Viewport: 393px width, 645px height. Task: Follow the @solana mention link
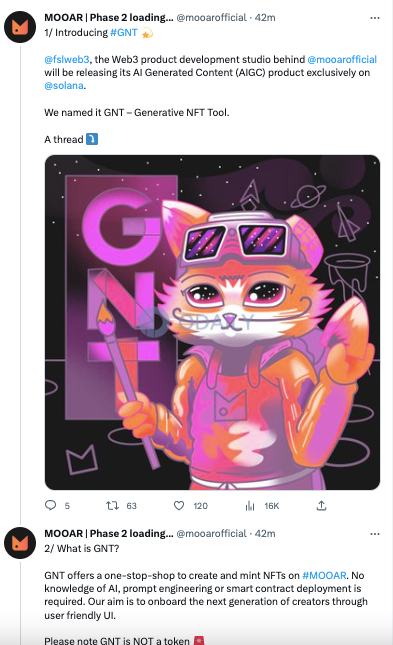[x=64, y=86]
